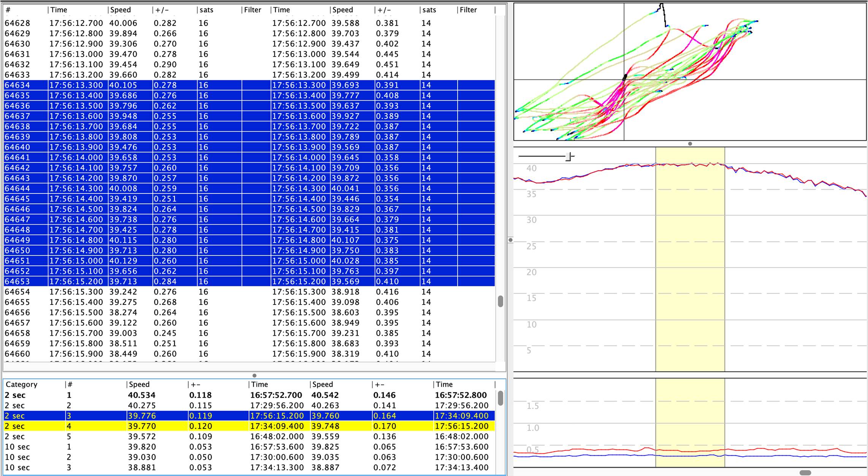Click the zoom slider handle above the speed graph

[568, 157]
